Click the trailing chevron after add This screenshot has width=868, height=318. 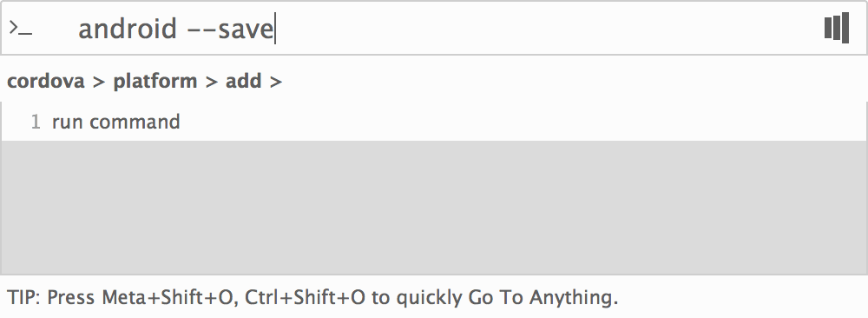(x=276, y=82)
